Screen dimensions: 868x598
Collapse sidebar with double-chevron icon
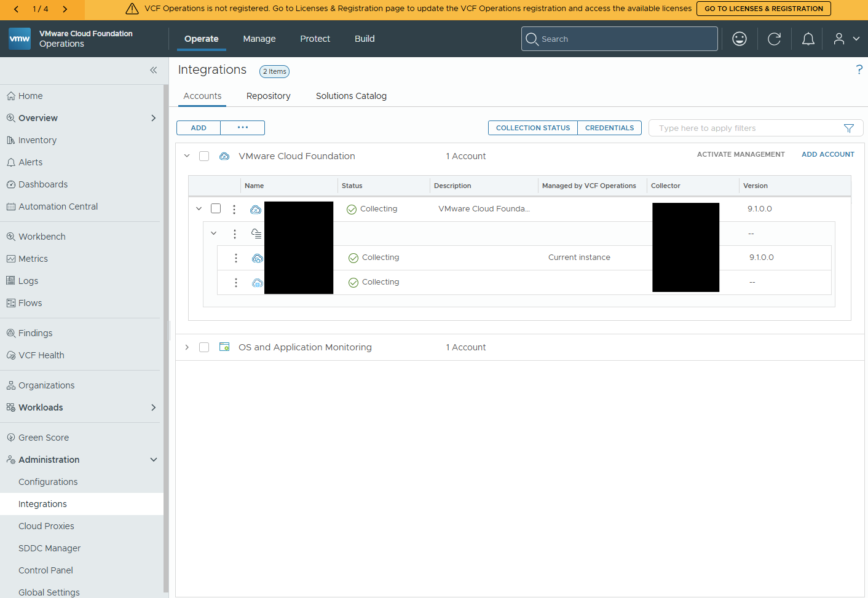pyautogui.click(x=154, y=70)
